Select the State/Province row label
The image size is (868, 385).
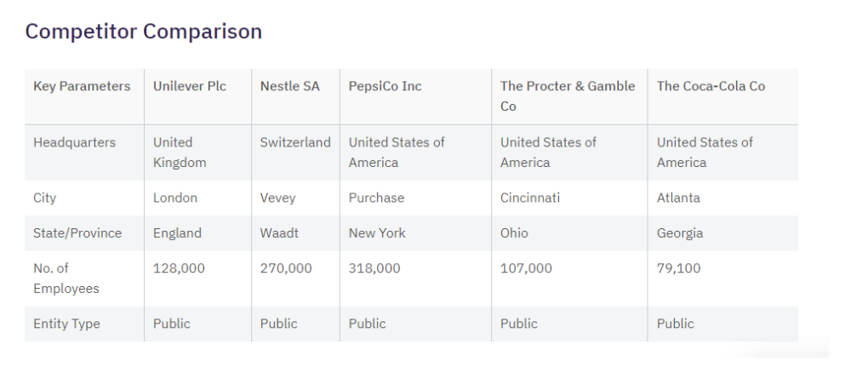(77, 233)
